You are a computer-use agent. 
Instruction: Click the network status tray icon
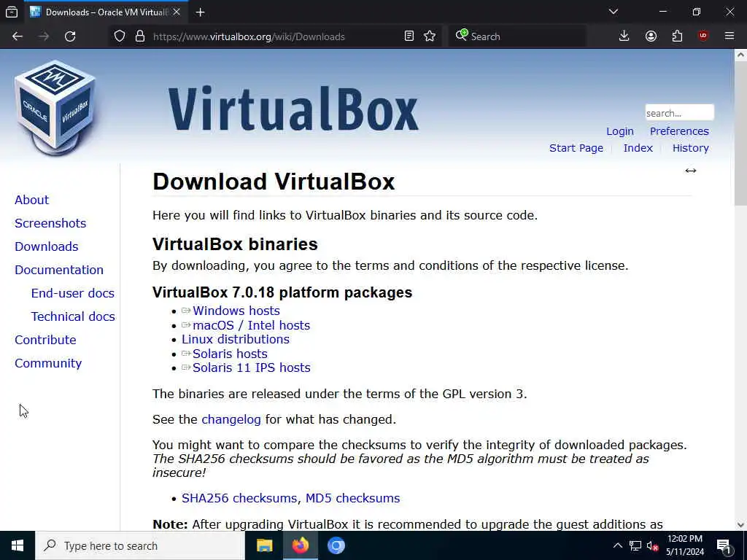[x=635, y=545]
